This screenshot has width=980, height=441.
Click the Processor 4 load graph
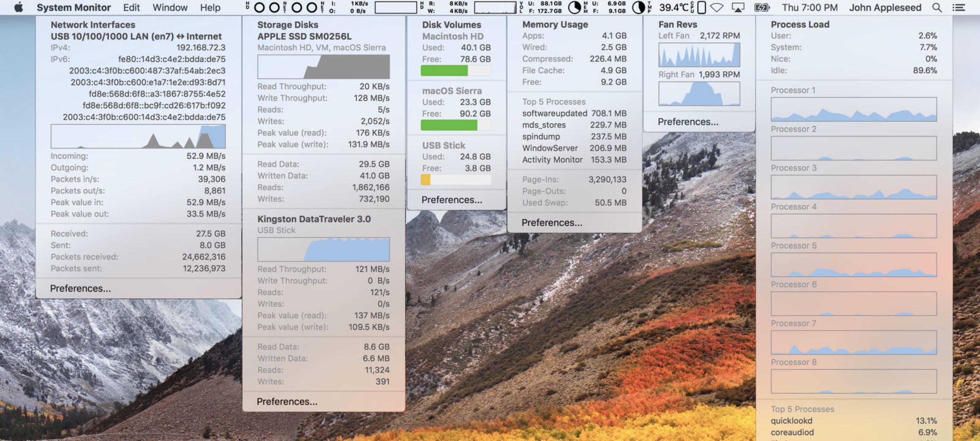click(x=854, y=226)
